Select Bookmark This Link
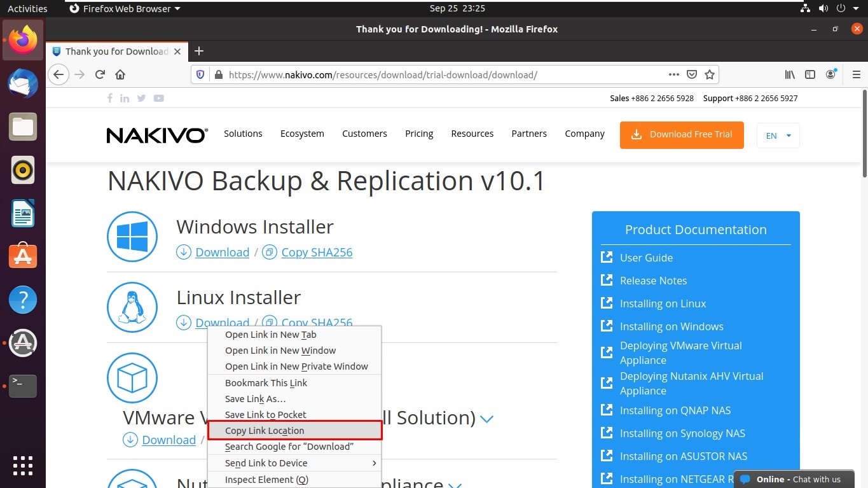This screenshot has width=868, height=488. tap(294, 383)
